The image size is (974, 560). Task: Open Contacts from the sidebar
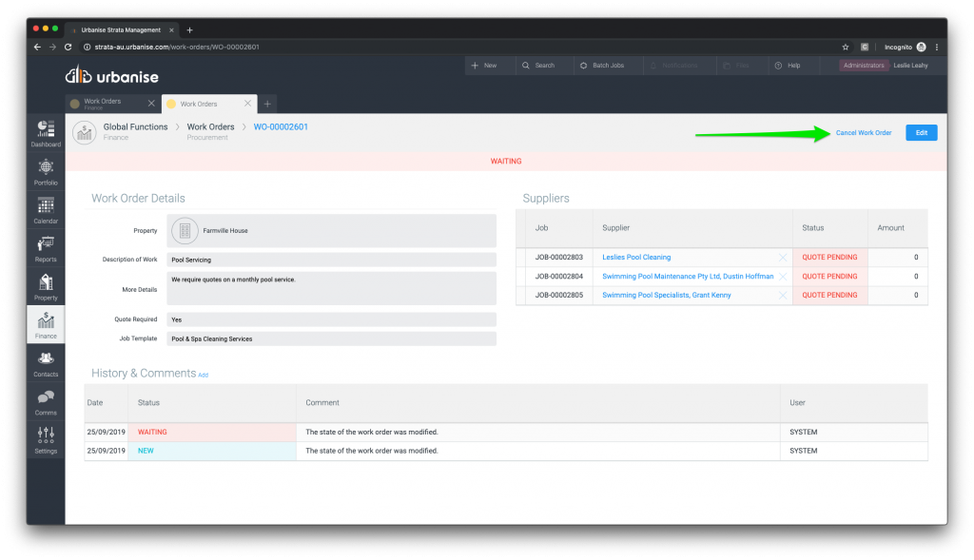[46, 362]
